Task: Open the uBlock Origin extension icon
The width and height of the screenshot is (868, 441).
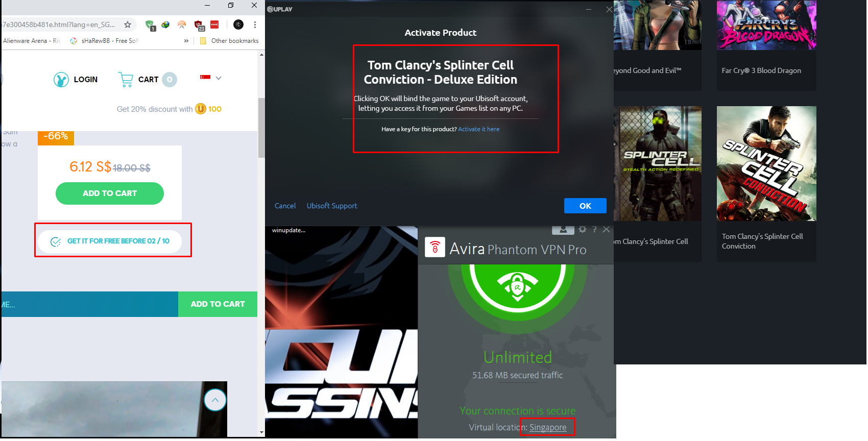Action: pyautogui.click(x=199, y=25)
